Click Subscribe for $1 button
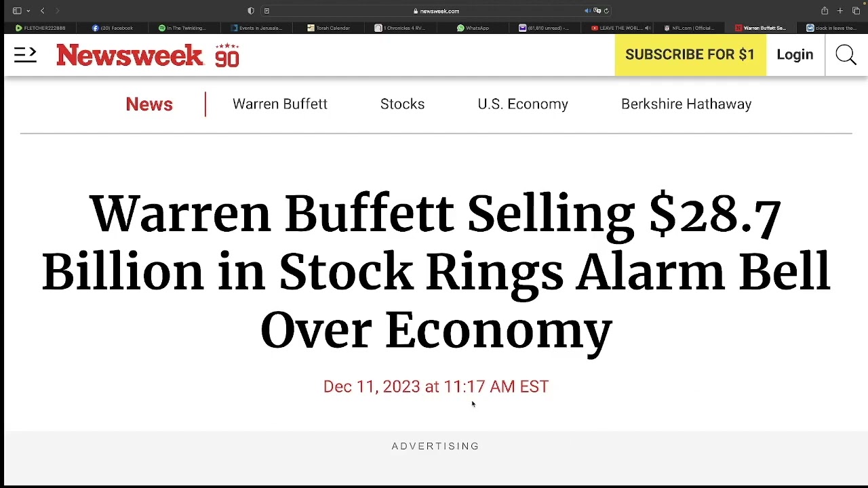This screenshot has height=488, width=868. coord(690,55)
